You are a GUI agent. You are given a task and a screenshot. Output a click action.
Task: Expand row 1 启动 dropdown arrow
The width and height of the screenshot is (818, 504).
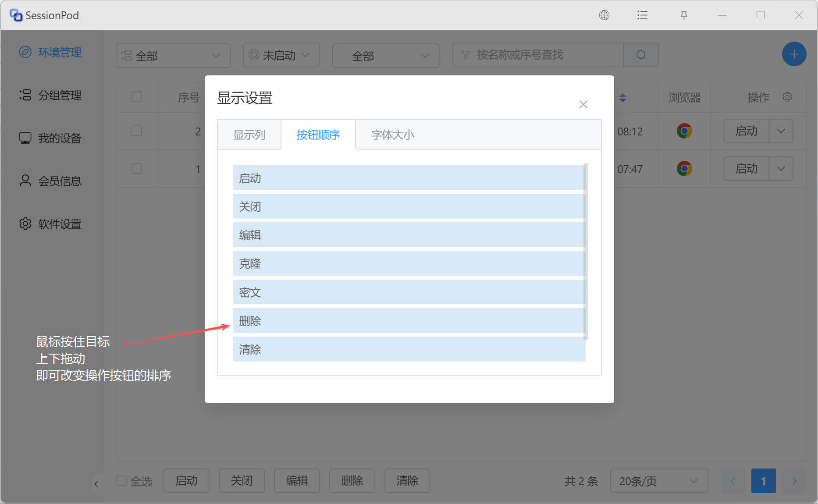click(781, 169)
